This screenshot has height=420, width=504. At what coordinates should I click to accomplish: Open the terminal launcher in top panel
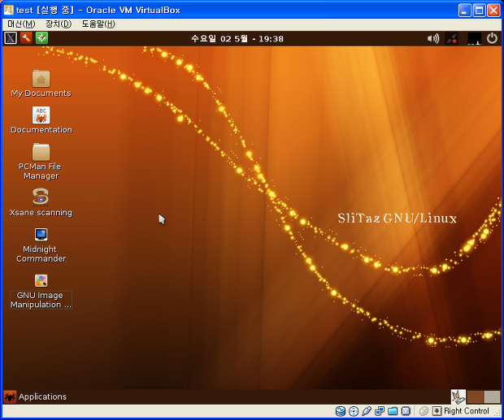pyautogui.click(x=11, y=38)
